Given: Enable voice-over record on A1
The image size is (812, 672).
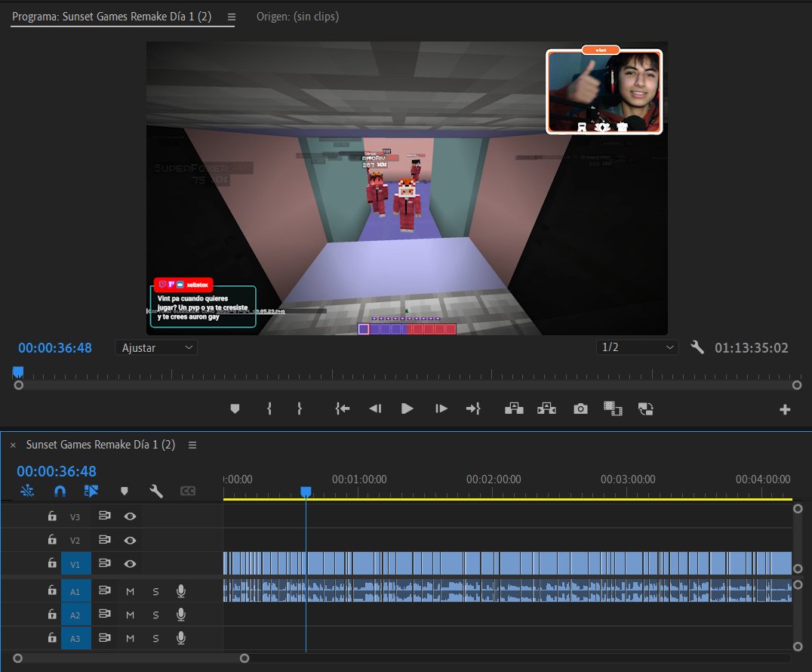Looking at the screenshot, I should pyautogui.click(x=180, y=590).
